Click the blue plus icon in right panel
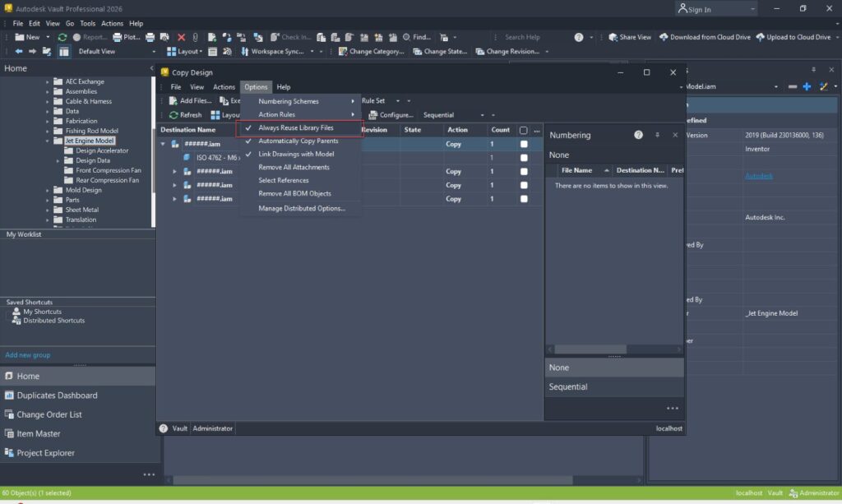842x504 pixels. (x=806, y=86)
